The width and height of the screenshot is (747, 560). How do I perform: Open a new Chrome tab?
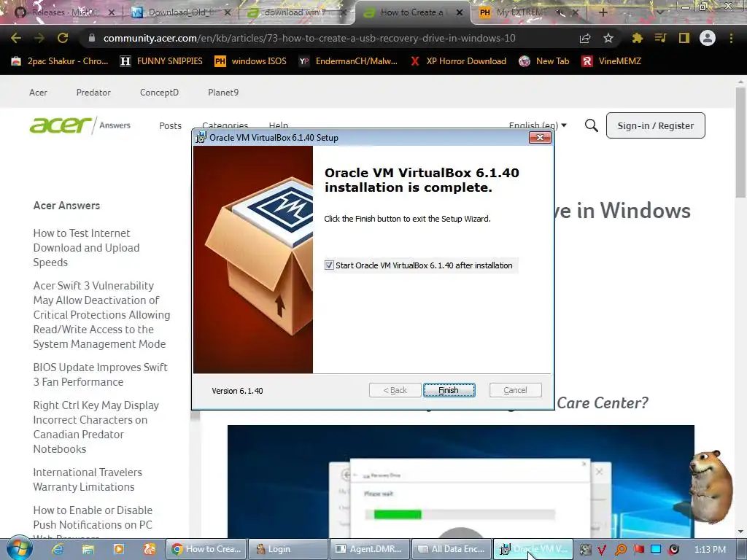pyautogui.click(x=603, y=12)
